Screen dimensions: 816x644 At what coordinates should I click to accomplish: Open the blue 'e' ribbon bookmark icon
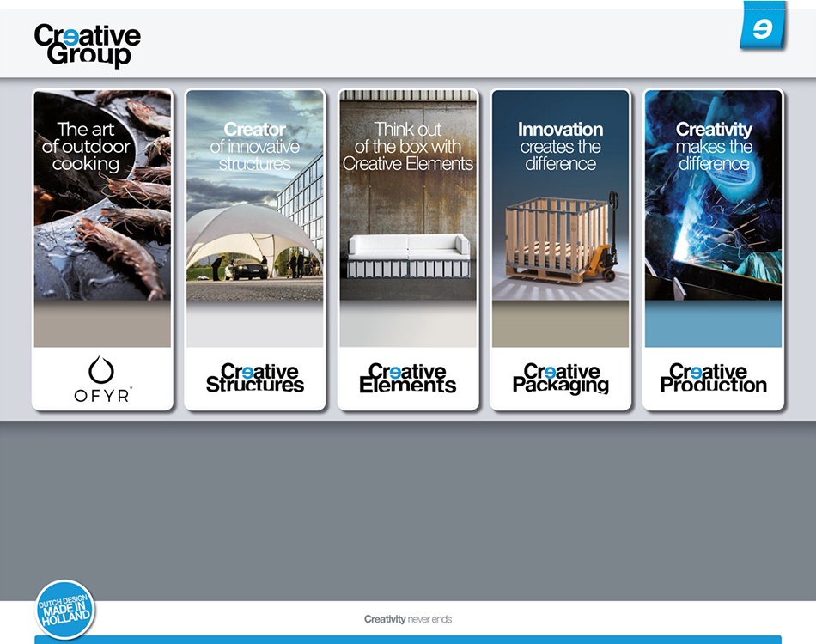[x=763, y=26]
